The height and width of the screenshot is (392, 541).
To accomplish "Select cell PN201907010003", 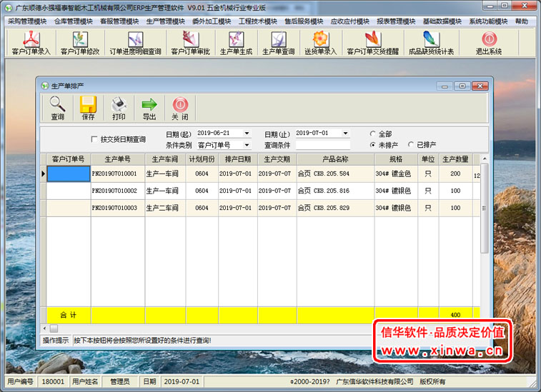I will (118, 208).
